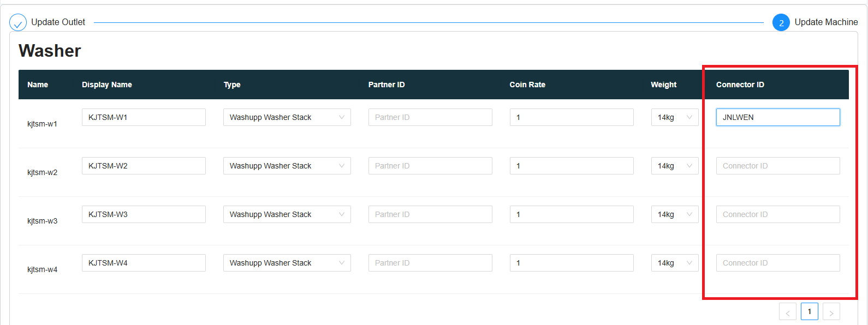This screenshot has width=868, height=325.
Task: Go to next page arrow in pagination
Action: pos(831,311)
